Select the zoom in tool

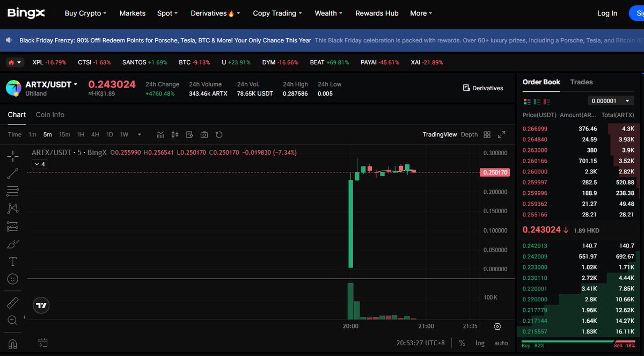click(x=13, y=320)
